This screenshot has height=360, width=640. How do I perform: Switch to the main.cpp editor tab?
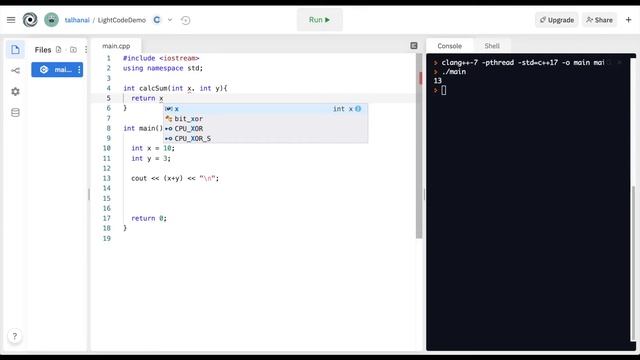click(116, 46)
